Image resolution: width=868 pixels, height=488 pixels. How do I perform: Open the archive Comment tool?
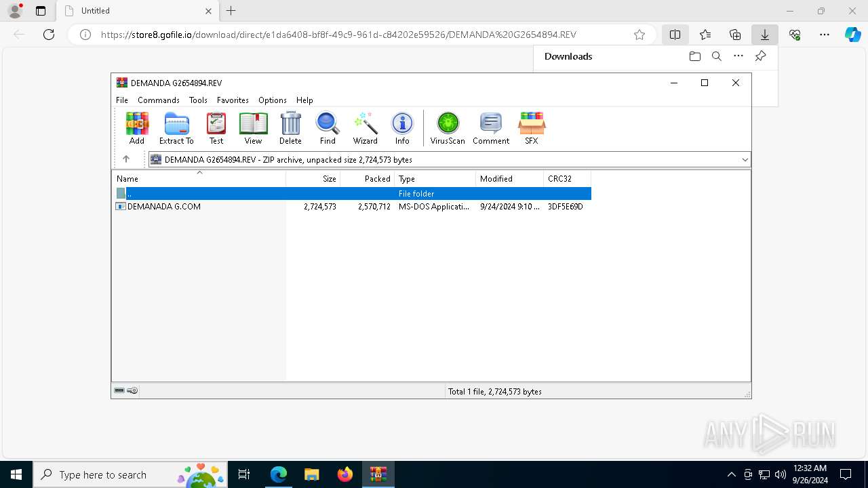[x=491, y=128]
